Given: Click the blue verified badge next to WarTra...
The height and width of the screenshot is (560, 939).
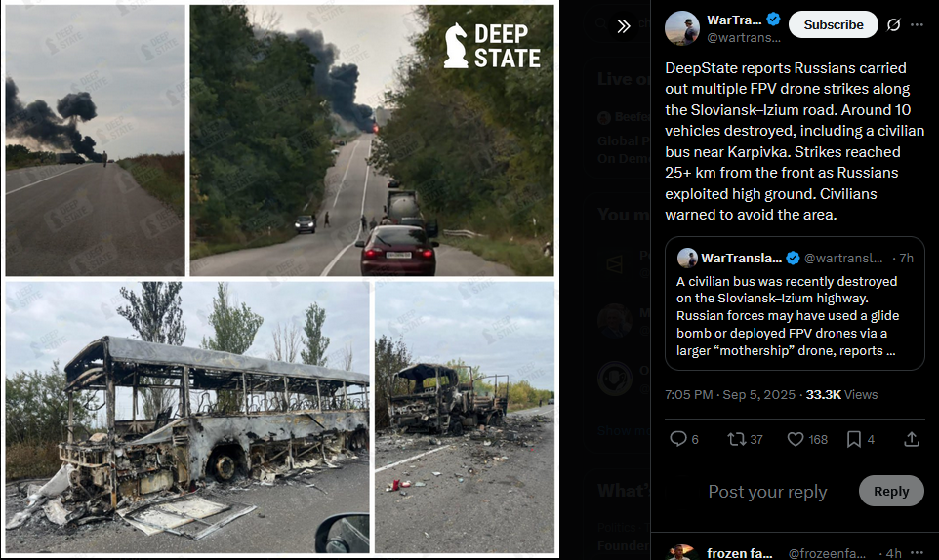Looking at the screenshot, I should click(x=773, y=20).
